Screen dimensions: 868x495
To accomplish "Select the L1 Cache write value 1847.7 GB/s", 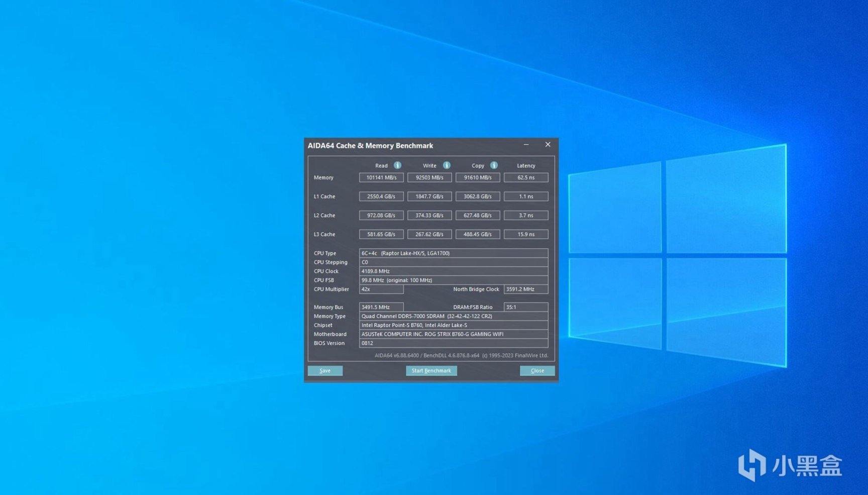I will (x=429, y=196).
